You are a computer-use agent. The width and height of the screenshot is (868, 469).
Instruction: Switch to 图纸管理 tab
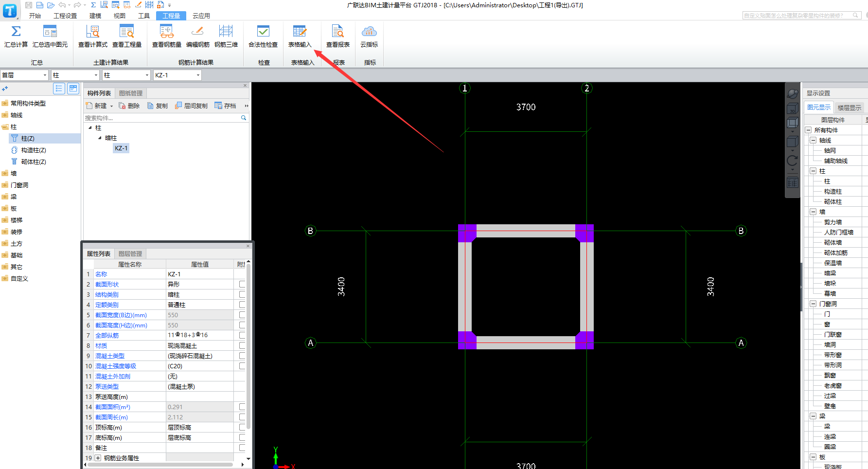click(x=131, y=93)
